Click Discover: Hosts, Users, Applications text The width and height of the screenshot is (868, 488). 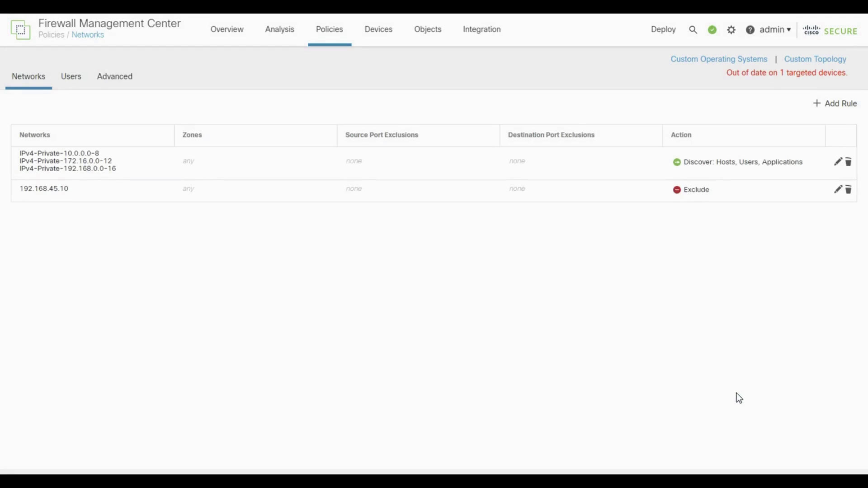(743, 162)
